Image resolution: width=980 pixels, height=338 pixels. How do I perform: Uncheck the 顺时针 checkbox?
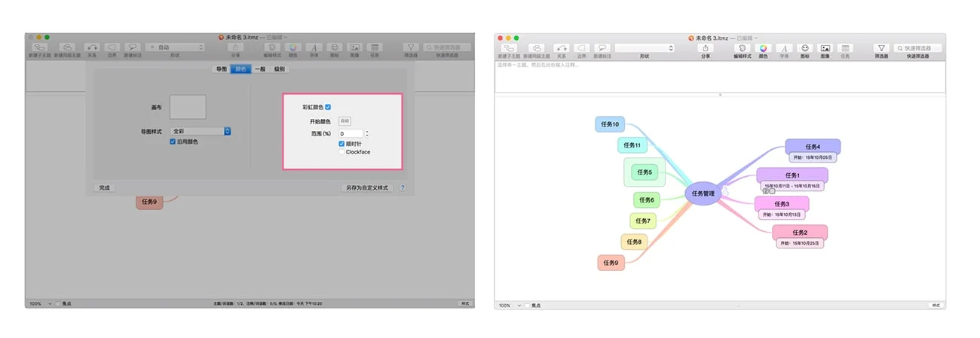click(341, 144)
